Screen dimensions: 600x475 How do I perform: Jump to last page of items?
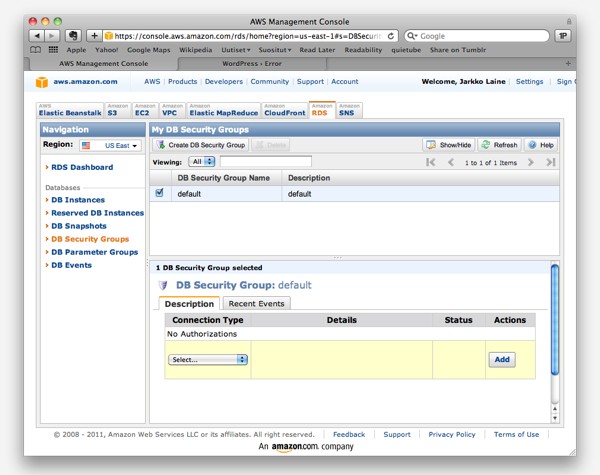pos(550,162)
